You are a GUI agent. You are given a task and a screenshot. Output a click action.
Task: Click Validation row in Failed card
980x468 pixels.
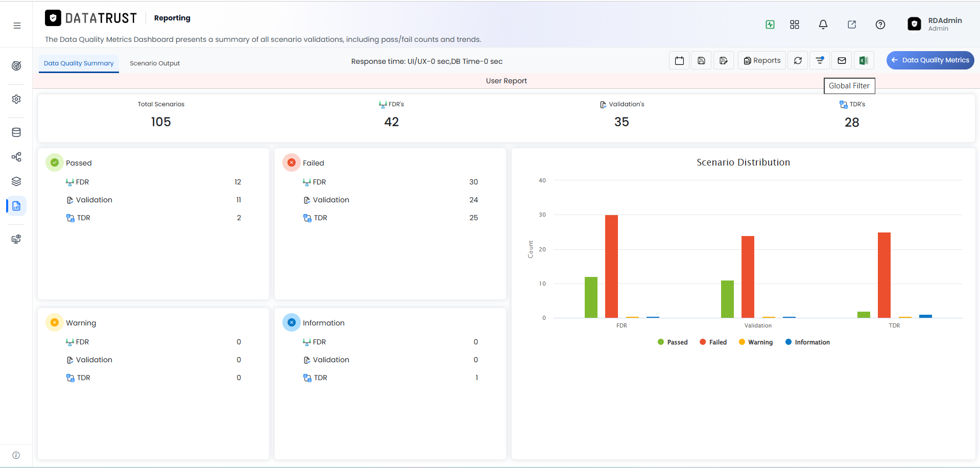click(x=390, y=200)
